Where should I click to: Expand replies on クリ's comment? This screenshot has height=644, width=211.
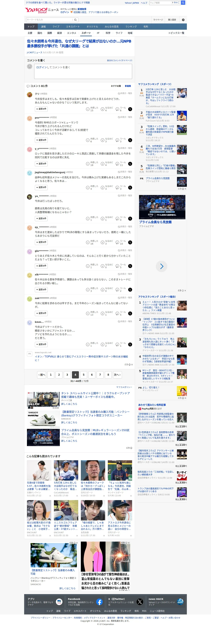click(41, 109)
